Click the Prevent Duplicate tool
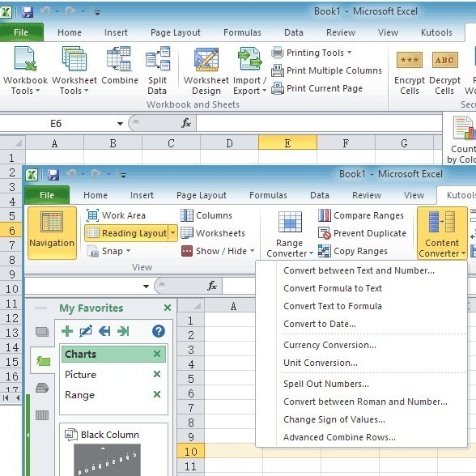The height and width of the screenshot is (476, 476). point(362,233)
